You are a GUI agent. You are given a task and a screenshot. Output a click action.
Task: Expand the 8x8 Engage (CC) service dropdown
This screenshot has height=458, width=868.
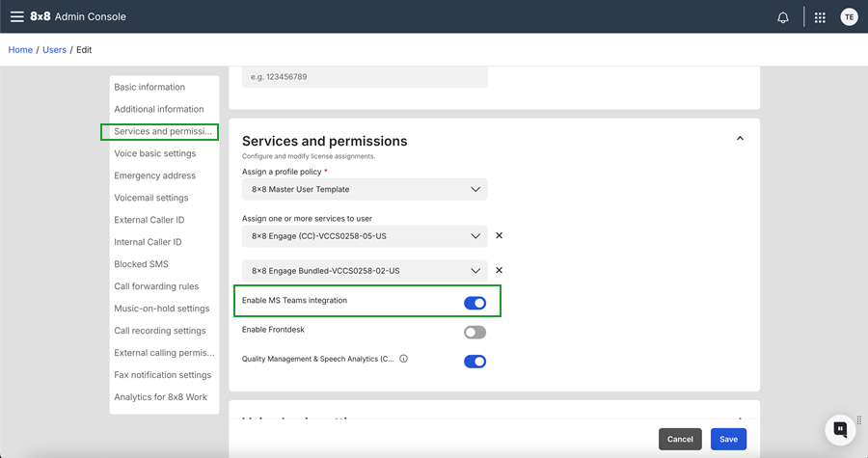pos(365,235)
